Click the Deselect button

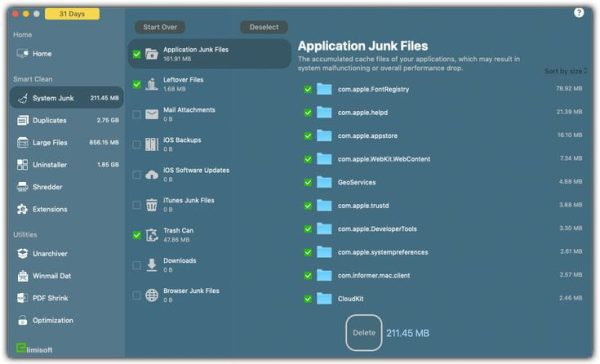[264, 27]
